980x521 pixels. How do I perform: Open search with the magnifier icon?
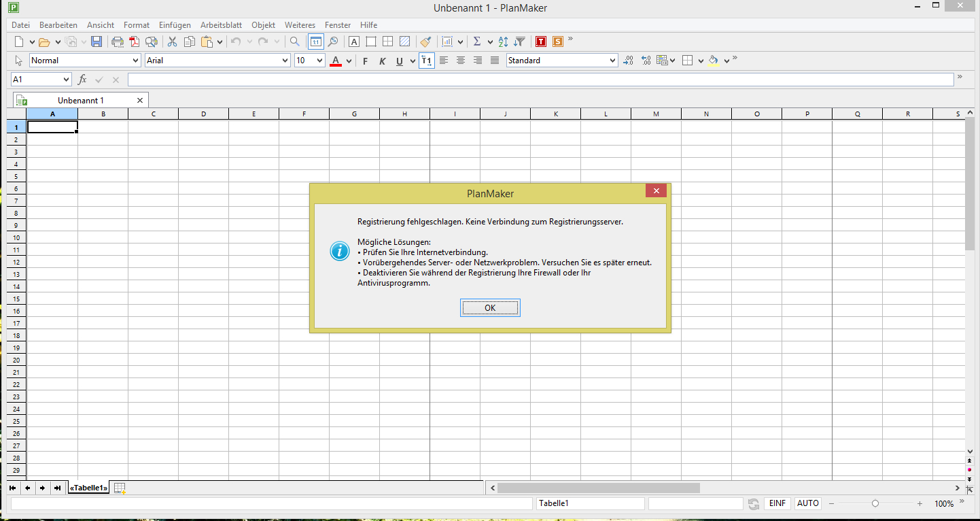(295, 42)
